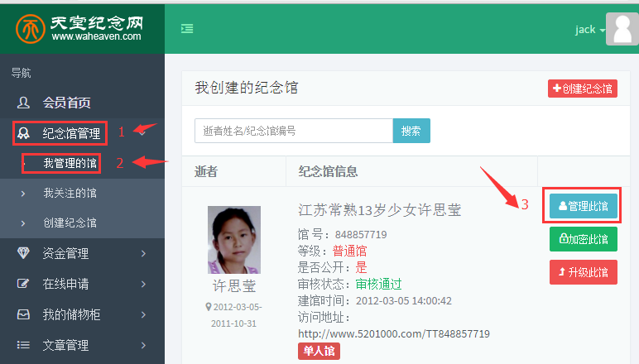Focus the 逝者姓名/纪念馆编号 search field

pyautogui.click(x=293, y=131)
